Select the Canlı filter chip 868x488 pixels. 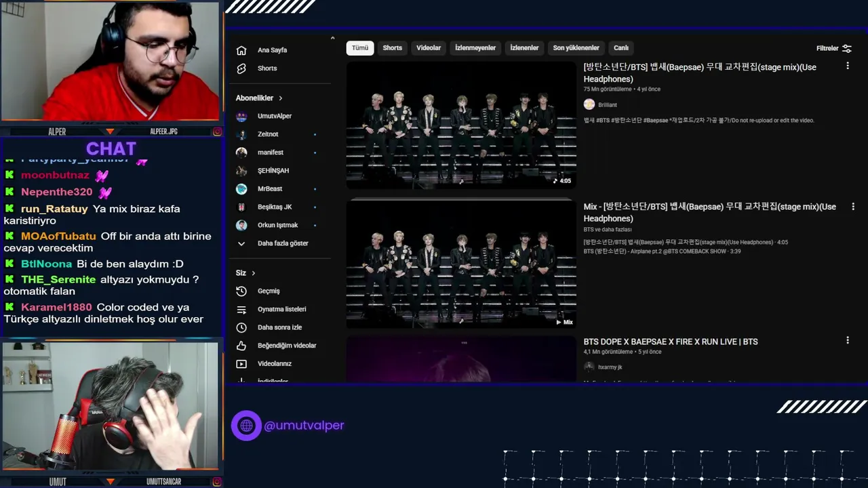tap(621, 48)
